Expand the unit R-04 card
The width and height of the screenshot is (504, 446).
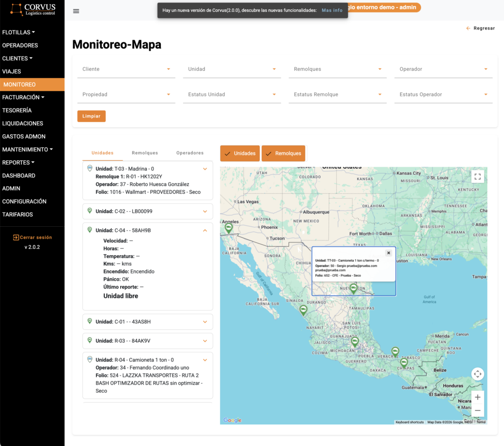pyautogui.click(x=205, y=360)
